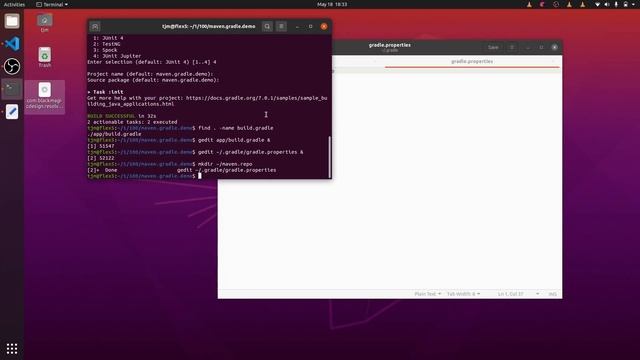
Task: Open OBS Studio from the dock
Action: coord(12,66)
